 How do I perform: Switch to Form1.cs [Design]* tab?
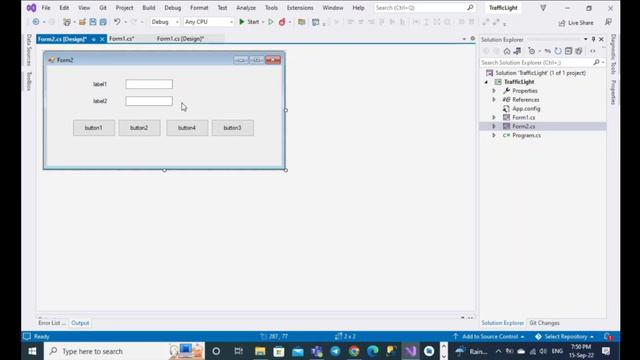(x=180, y=39)
